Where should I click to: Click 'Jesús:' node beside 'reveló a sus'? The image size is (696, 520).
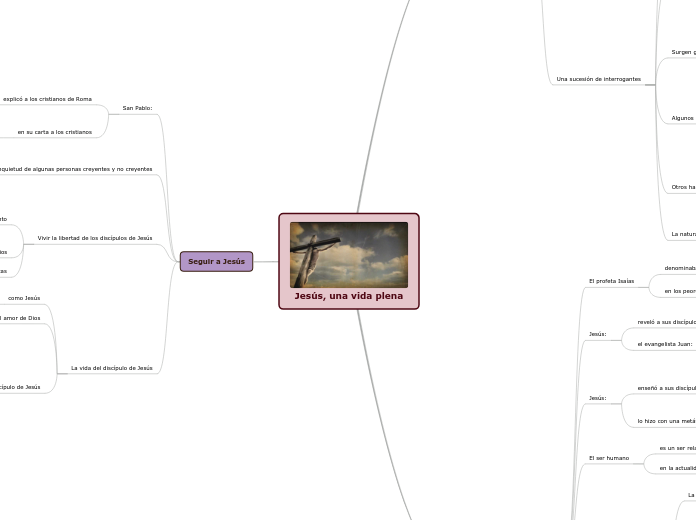coord(598,334)
